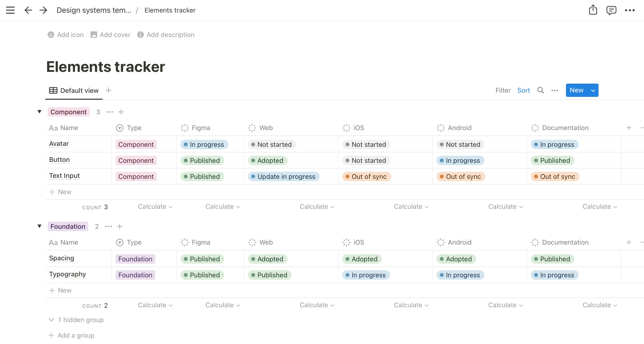Open the Elements tracker breadcrumb item
Screen dimensions: 644x344
coord(170,10)
